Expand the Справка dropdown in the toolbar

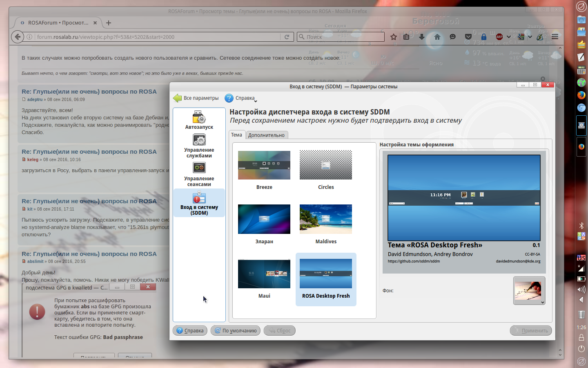point(241,98)
